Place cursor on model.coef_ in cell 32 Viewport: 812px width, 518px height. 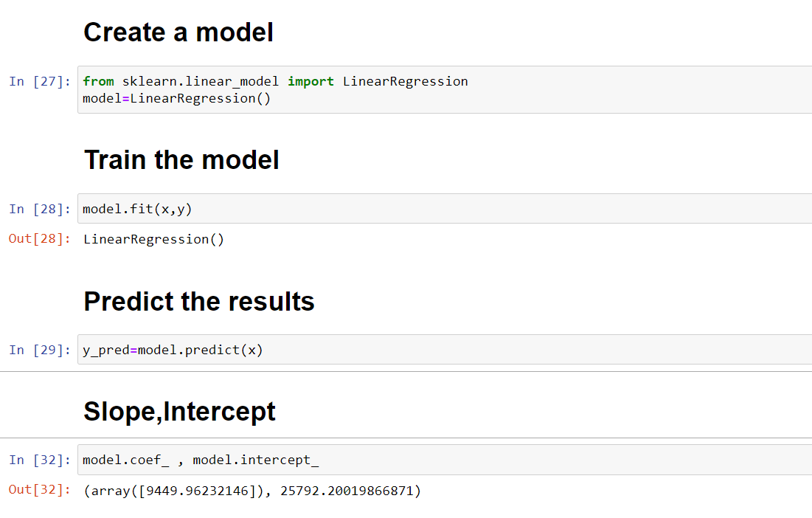(x=125, y=460)
